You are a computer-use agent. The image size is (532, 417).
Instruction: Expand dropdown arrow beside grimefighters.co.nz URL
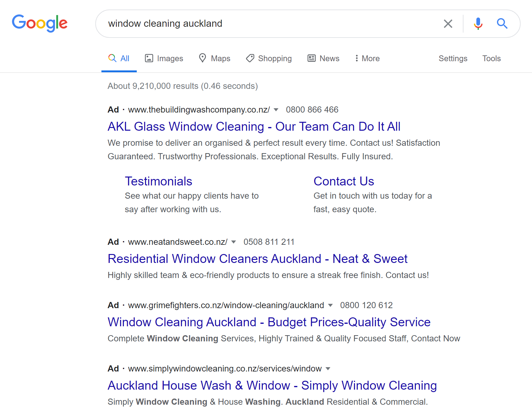pyautogui.click(x=330, y=305)
